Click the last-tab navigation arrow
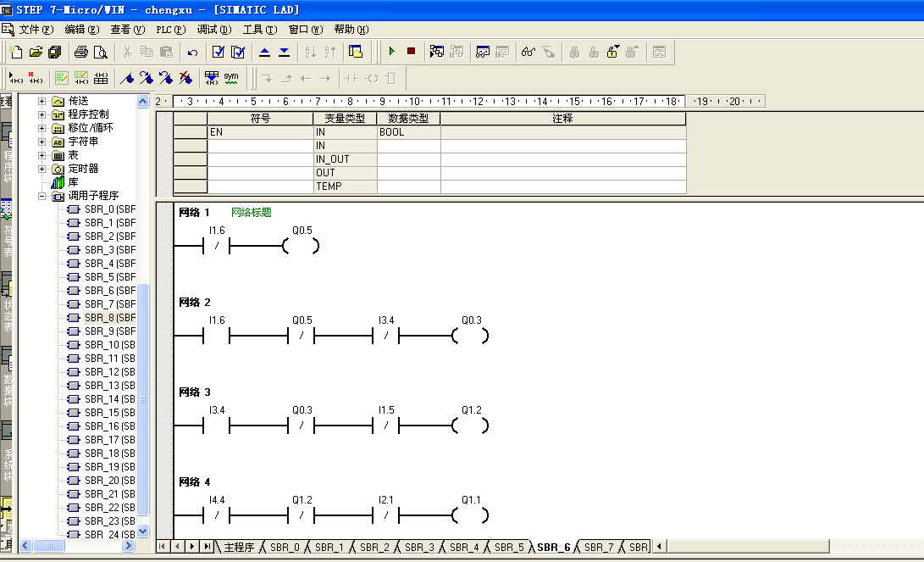 (x=207, y=547)
